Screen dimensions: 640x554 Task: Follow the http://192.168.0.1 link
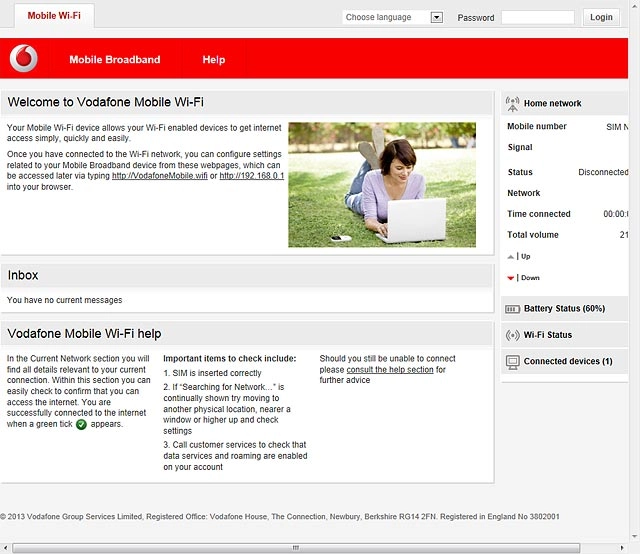point(251,176)
